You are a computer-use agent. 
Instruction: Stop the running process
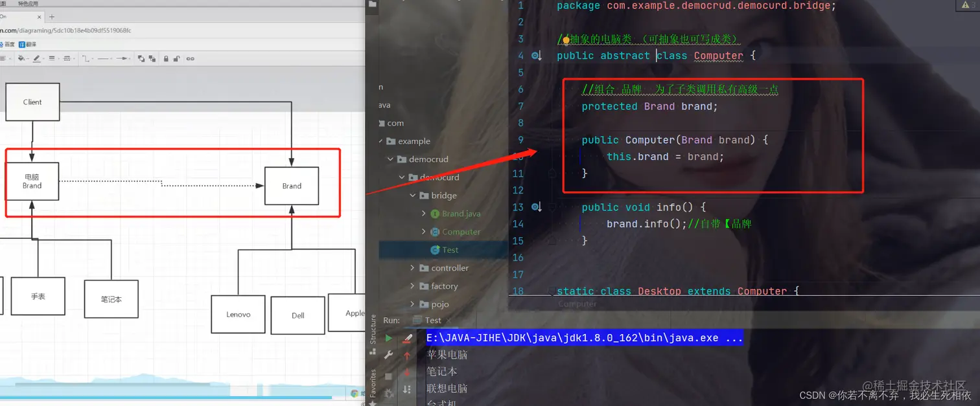coord(388,376)
